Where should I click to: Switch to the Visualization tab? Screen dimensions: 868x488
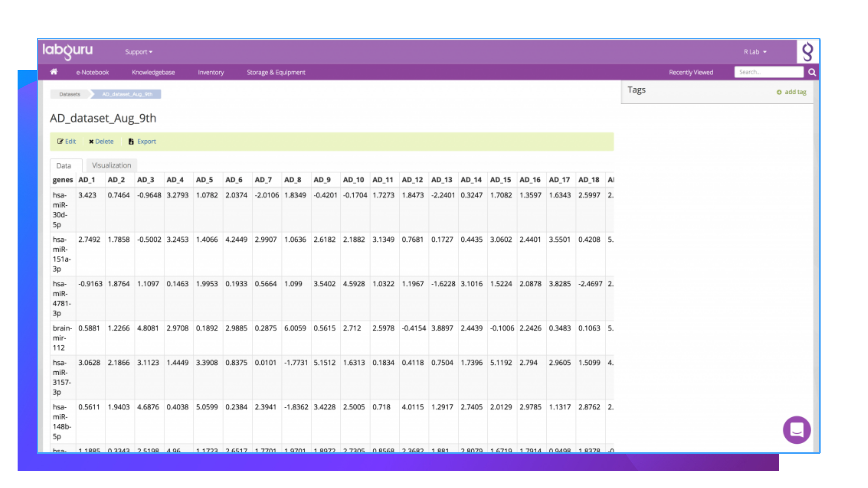(112, 165)
